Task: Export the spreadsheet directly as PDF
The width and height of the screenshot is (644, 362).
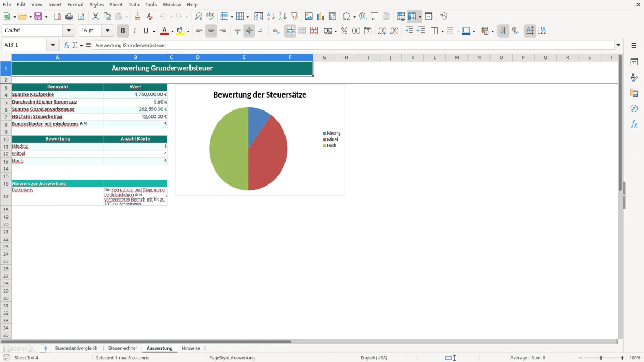Action: 57,17
